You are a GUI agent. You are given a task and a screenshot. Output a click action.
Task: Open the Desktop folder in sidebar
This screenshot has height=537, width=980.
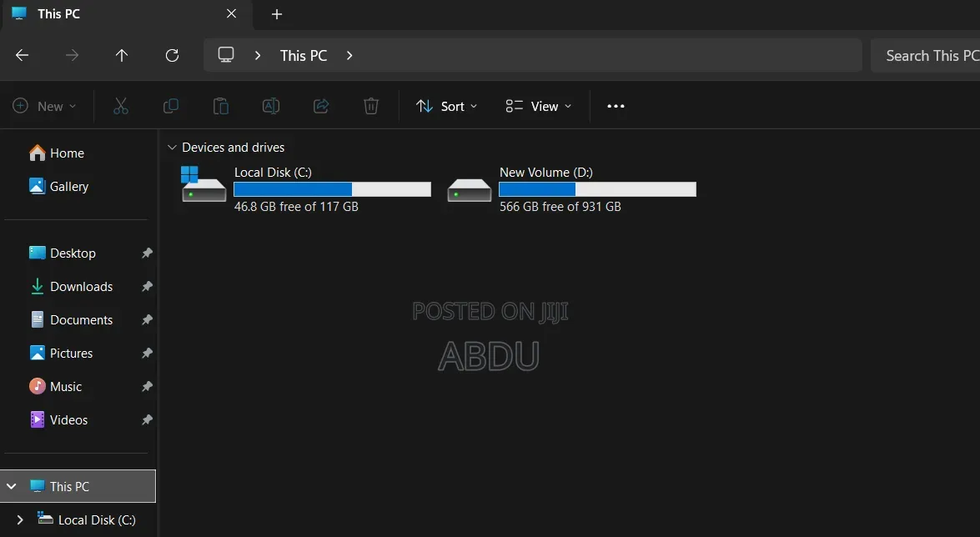point(63,253)
